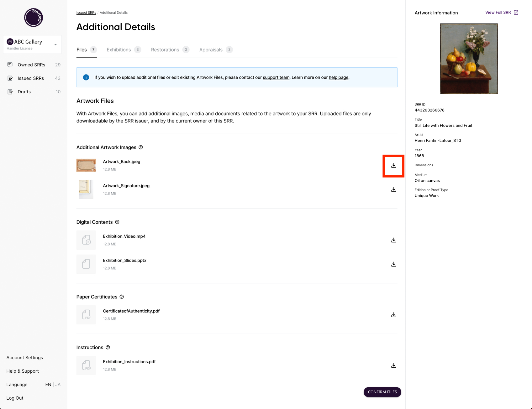The height and width of the screenshot is (409, 532).
Task: Open help tooltip for Paper Certificates
Action: (x=122, y=297)
